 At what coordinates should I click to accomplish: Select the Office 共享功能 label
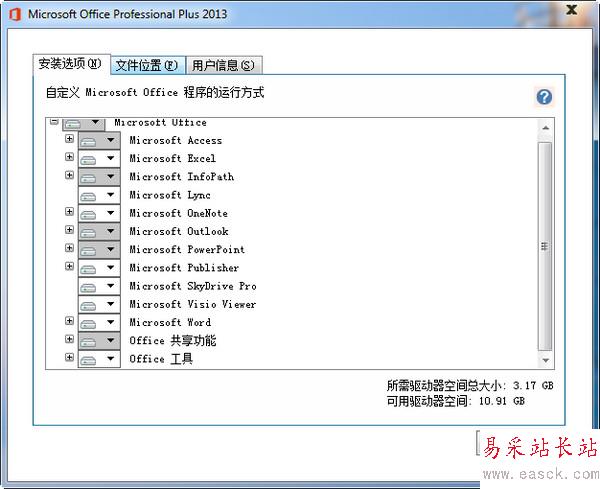point(173,341)
